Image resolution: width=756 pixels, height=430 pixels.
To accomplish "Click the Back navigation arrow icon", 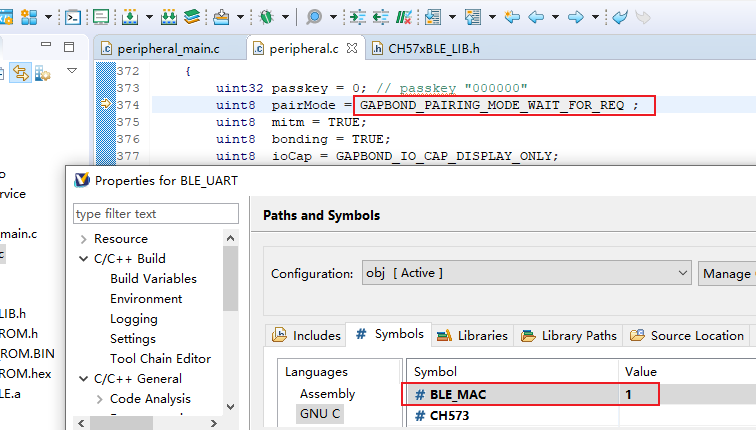I will tap(536, 16).
